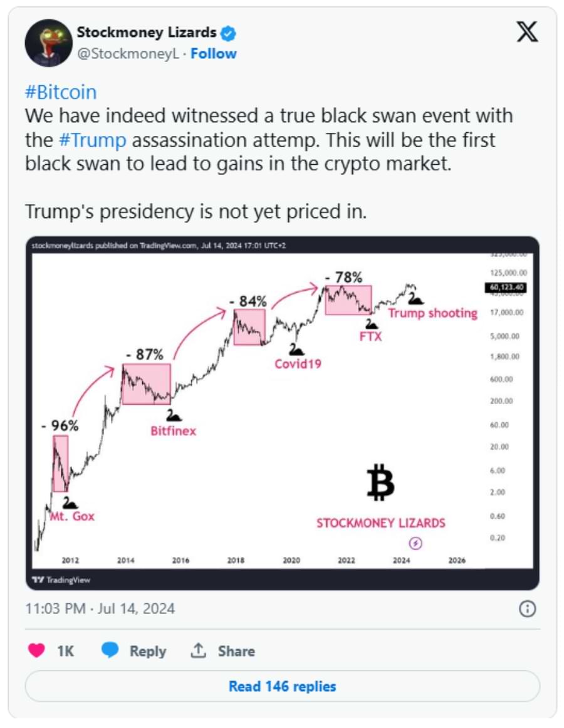Click the blue verified badge
This screenshot has height=728, width=564.
pos(228,33)
